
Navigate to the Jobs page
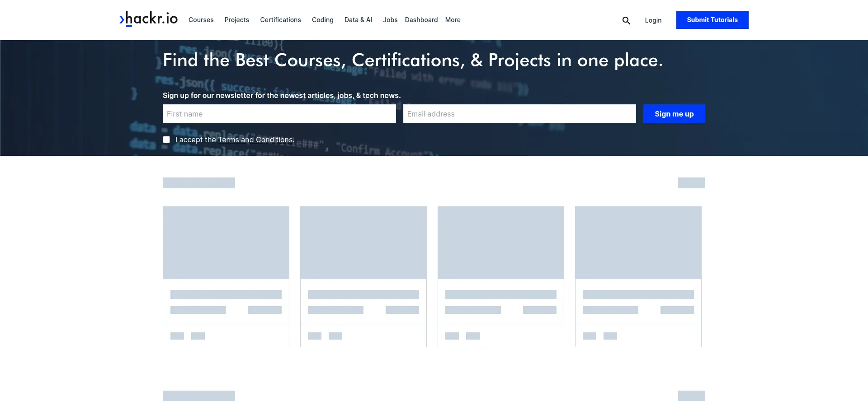[390, 20]
